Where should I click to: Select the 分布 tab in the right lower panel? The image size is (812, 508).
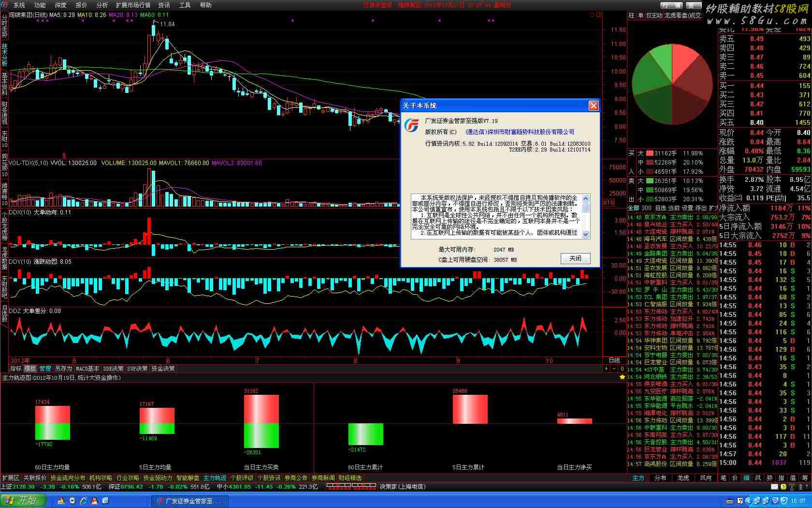click(660, 478)
